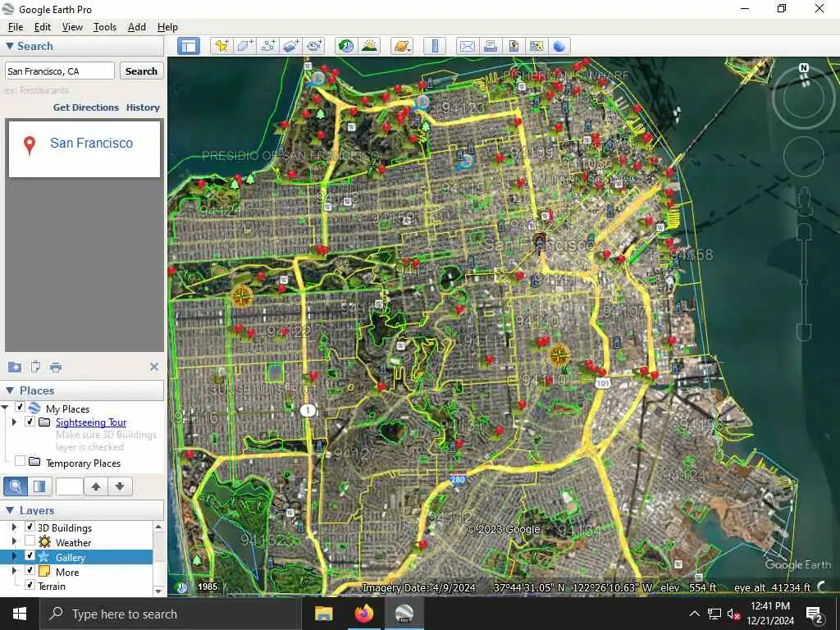Viewport: 840px width, 630px height.
Task: Open the View menu
Action: (72, 27)
